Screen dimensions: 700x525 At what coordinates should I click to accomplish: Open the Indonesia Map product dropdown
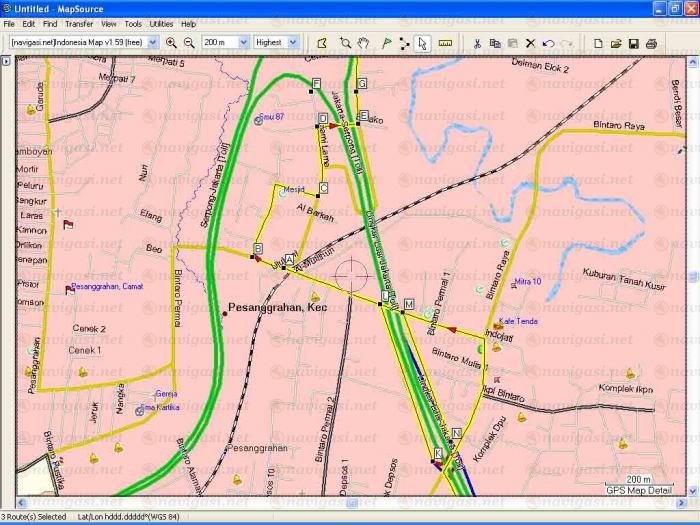[x=153, y=43]
